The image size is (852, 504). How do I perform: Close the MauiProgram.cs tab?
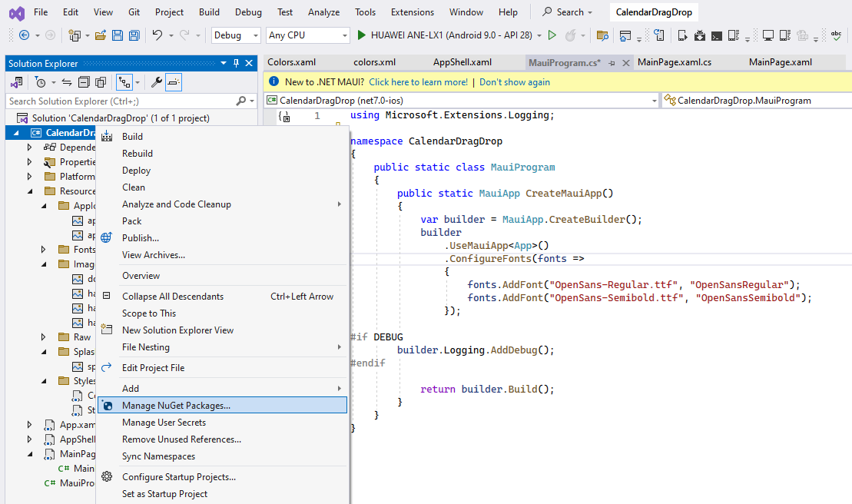(x=626, y=63)
